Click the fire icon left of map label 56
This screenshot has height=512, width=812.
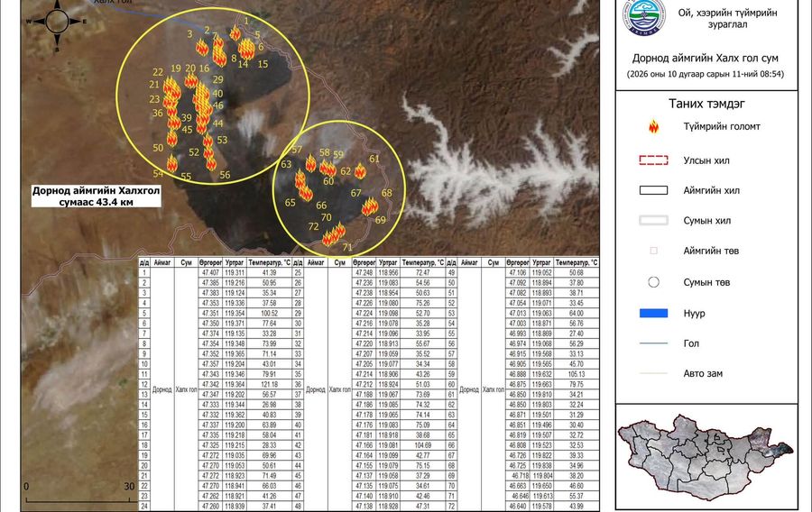pyautogui.click(x=211, y=163)
